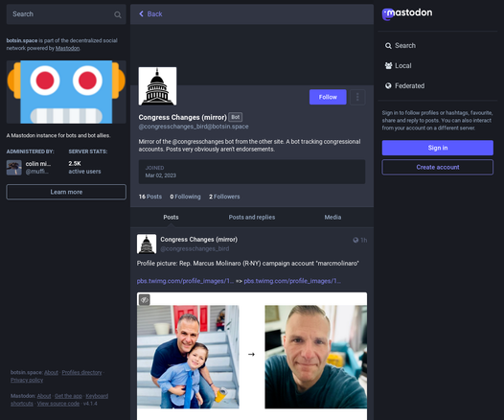
Task: Open the second pbs.twimg.com profile image link
Action: [x=292, y=281]
